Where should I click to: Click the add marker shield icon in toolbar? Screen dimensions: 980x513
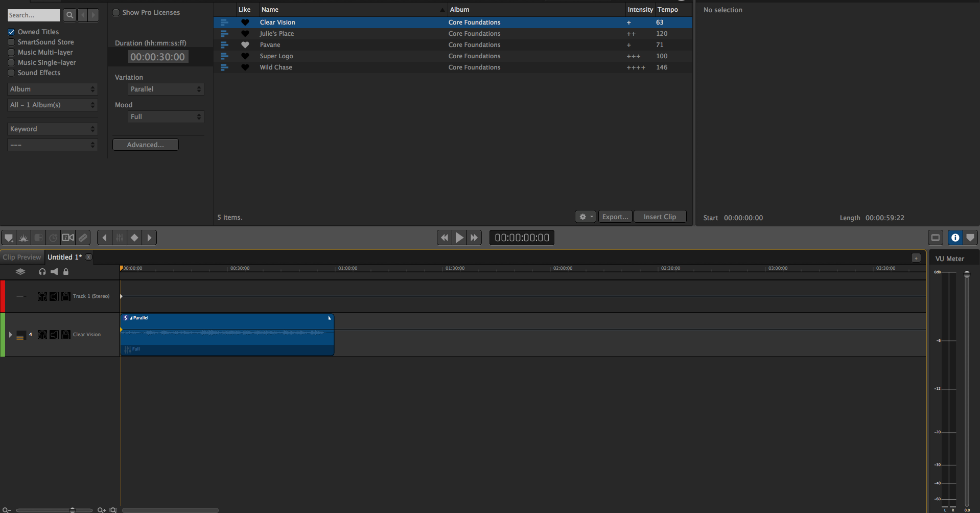pos(9,238)
